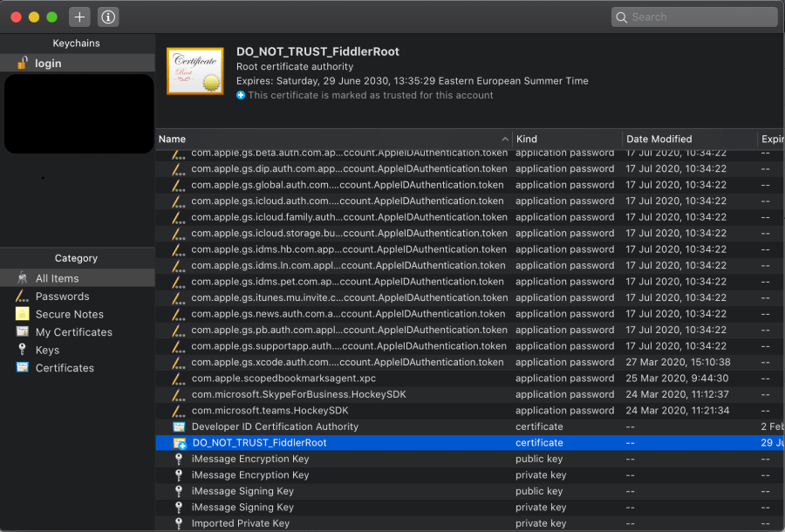The image size is (785, 532).
Task: Click the add (+) toolbar icon
Action: tap(78, 16)
